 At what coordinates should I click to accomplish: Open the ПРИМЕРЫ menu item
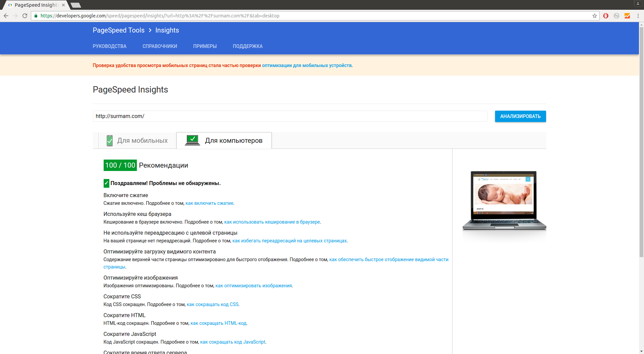point(205,46)
